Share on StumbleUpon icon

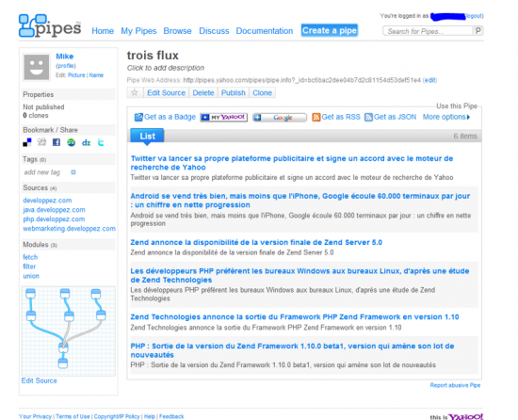click(x=71, y=142)
